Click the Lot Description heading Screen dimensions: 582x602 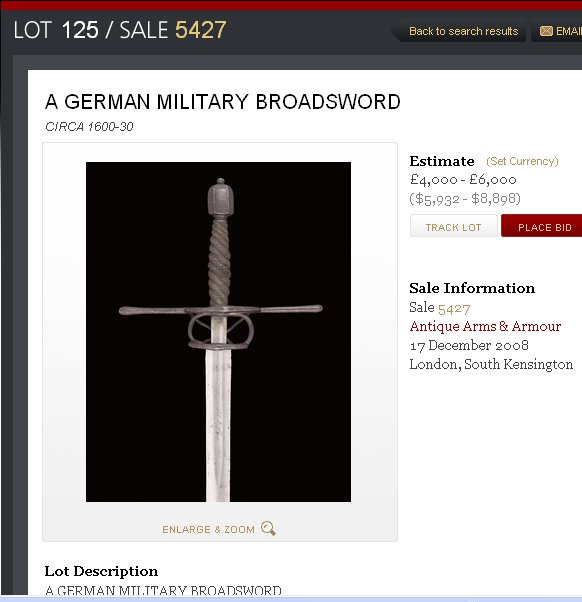(101, 571)
